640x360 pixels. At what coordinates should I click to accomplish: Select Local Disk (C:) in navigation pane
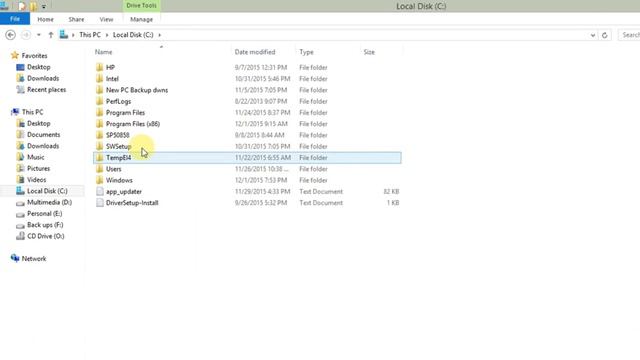(47, 191)
